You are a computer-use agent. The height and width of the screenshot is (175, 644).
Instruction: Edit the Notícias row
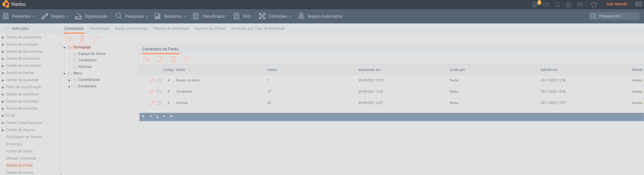pyautogui.click(x=152, y=103)
